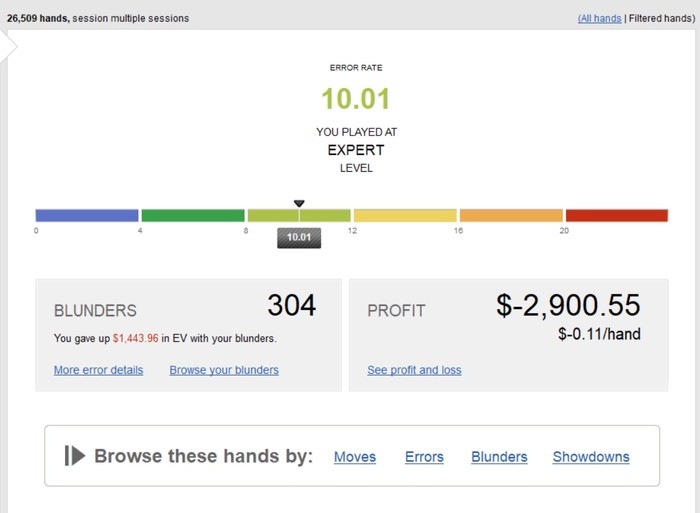This screenshot has height=513, width=700.
Task: Click the red scale segment
Action: click(617, 215)
